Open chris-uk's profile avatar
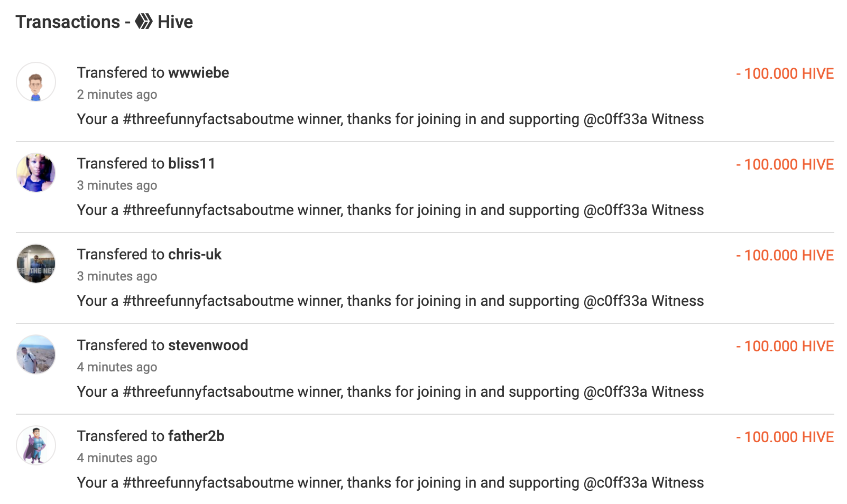This screenshot has width=847, height=504. pos(36,264)
